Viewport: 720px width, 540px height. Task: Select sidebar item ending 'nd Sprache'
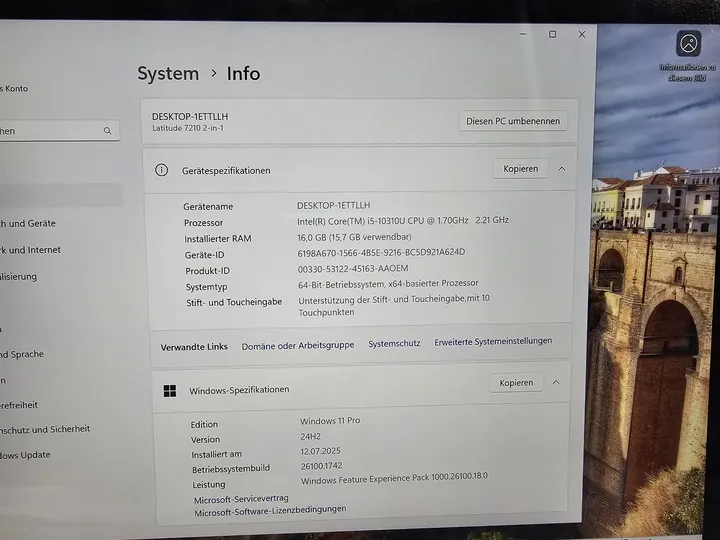pyautogui.click(x=22, y=354)
